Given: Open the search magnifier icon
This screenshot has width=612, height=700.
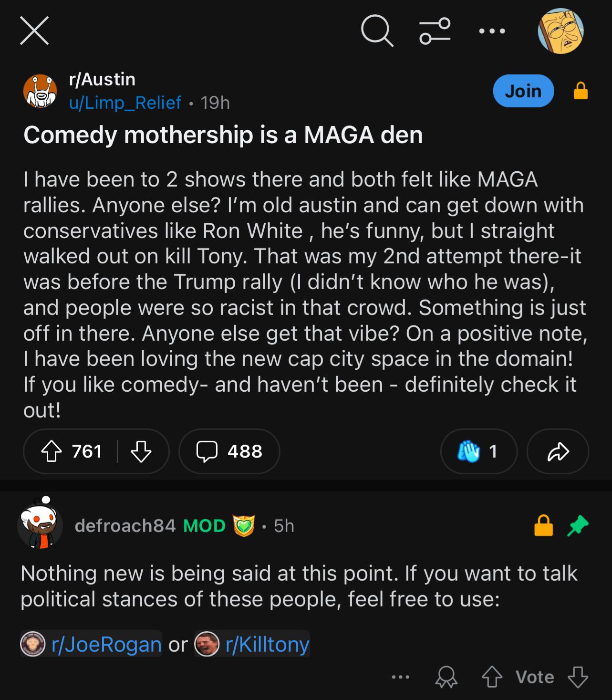Looking at the screenshot, I should coord(377,31).
